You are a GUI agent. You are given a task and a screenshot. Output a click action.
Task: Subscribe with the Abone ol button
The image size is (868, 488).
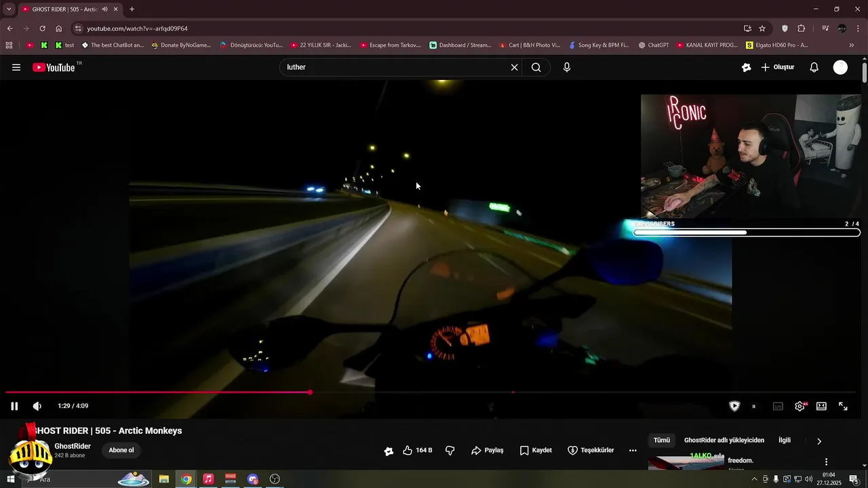pos(121,450)
